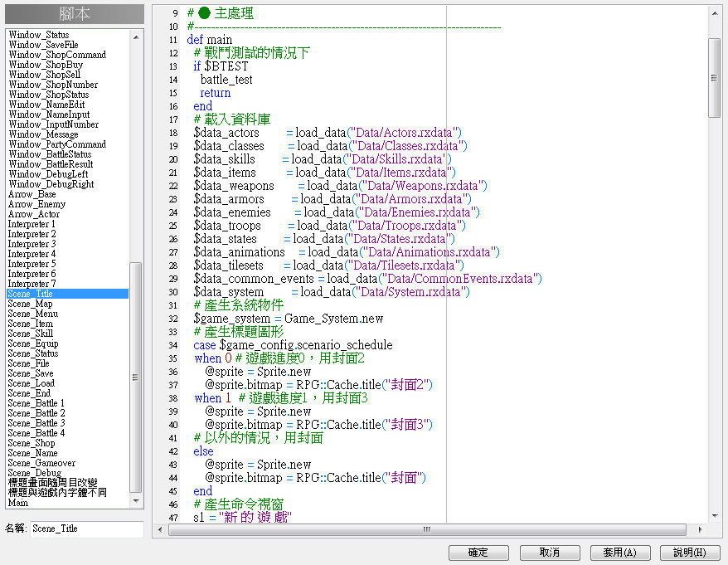Select Interpreter 1 in list
Screen dimensions: 728x565
[x=32, y=224]
